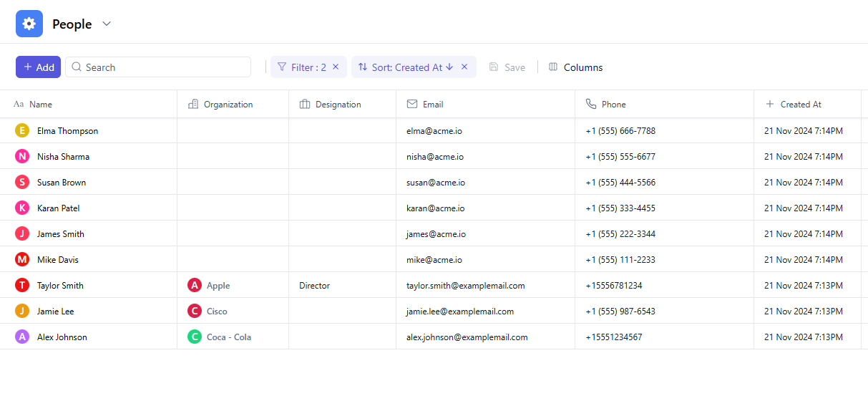Click Elma Thompson's yellow avatar icon
868x396 pixels.
[x=22, y=130]
